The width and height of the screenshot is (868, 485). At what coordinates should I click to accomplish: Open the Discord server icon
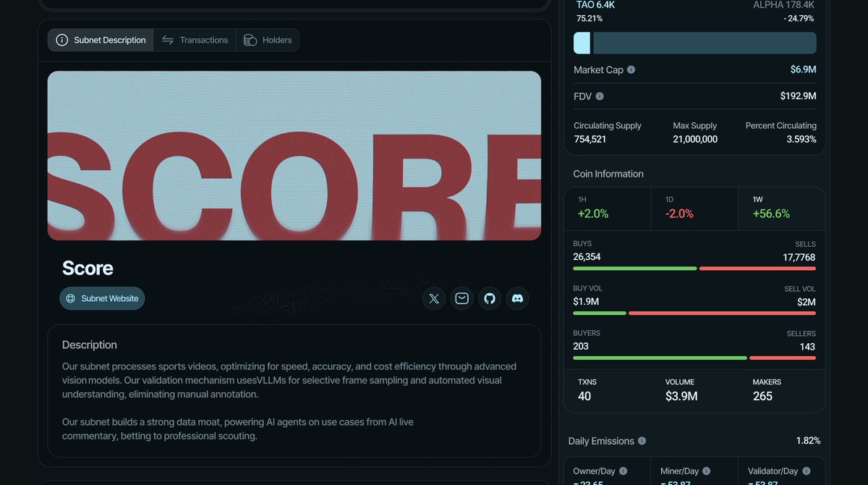pyautogui.click(x=517, y=298)
